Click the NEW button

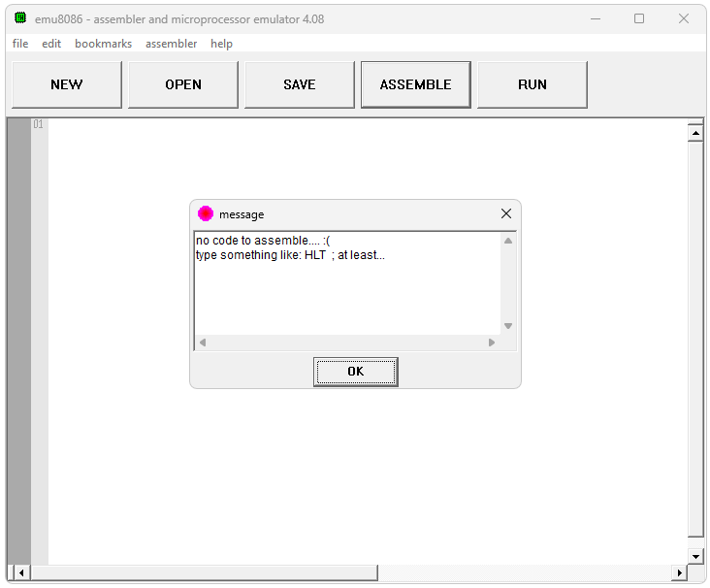[x=67, y=84]
